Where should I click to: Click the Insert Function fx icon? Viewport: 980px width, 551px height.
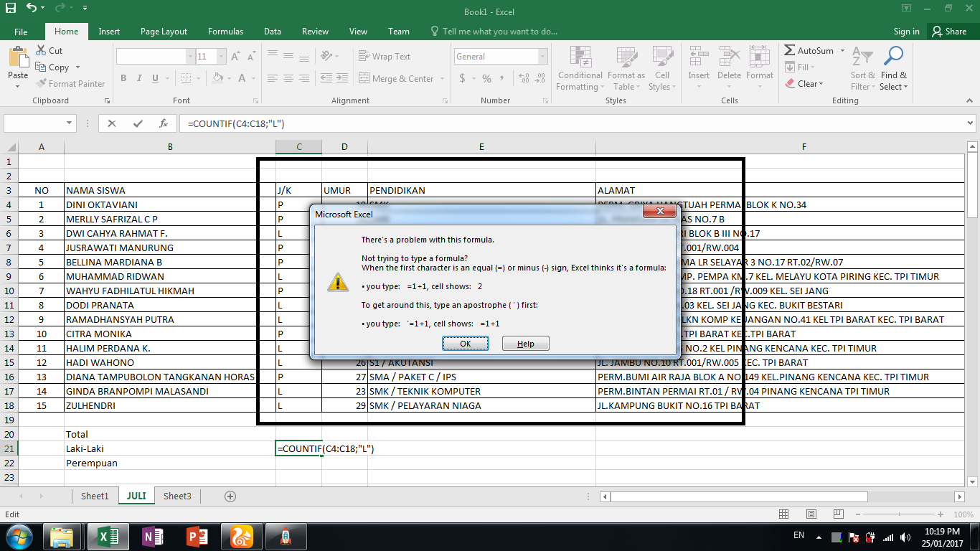(164, 123)
